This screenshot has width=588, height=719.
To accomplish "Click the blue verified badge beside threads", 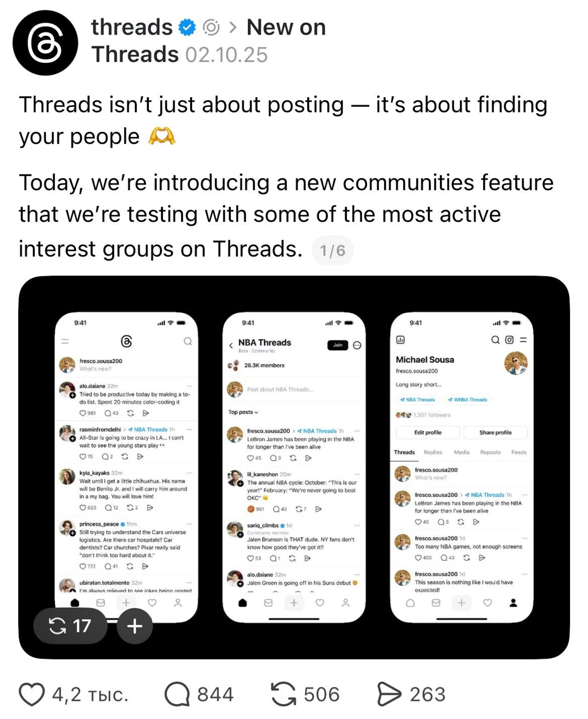I will [x=187, y=28].
